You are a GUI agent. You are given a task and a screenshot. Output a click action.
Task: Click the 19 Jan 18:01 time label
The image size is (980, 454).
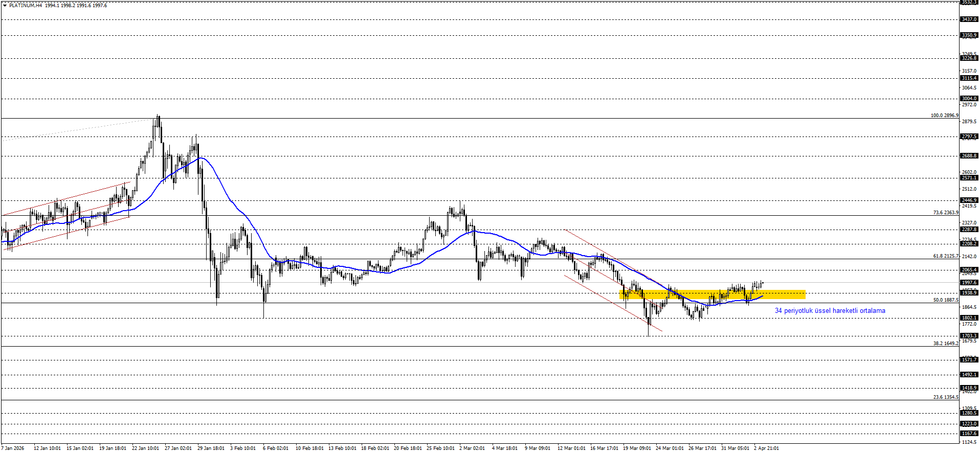113,448
